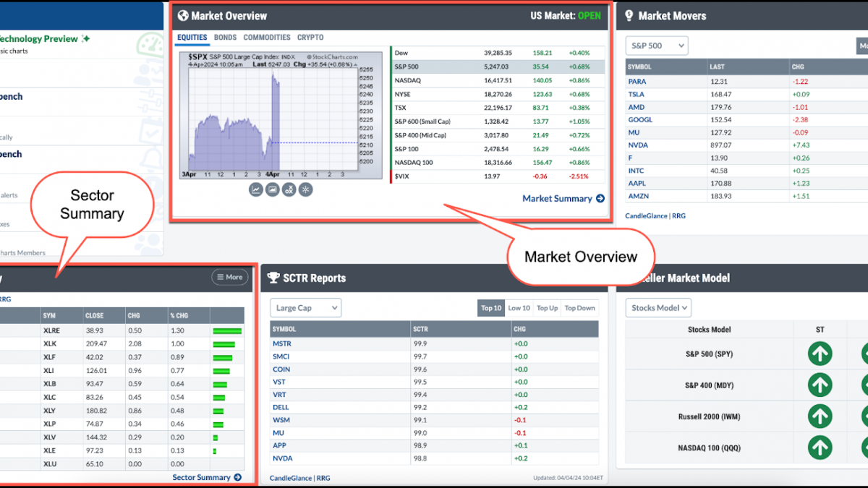Click the S&P 100 row in equities table

[x=498, y=148]
